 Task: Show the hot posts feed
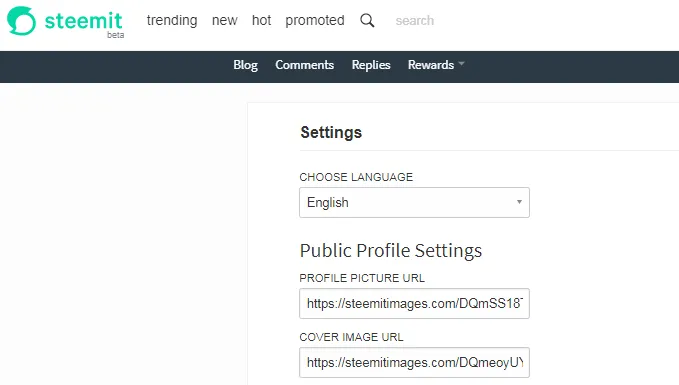tap(262, 20)
